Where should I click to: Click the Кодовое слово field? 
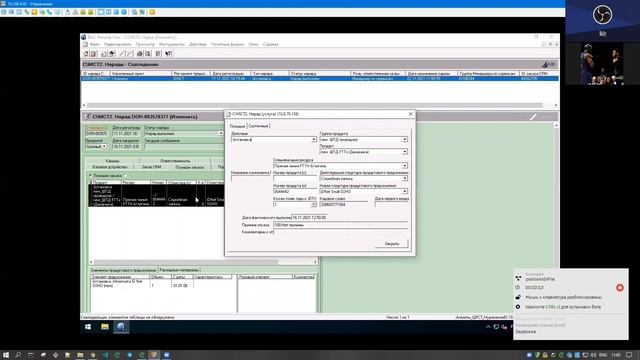(x=345, y=204)
